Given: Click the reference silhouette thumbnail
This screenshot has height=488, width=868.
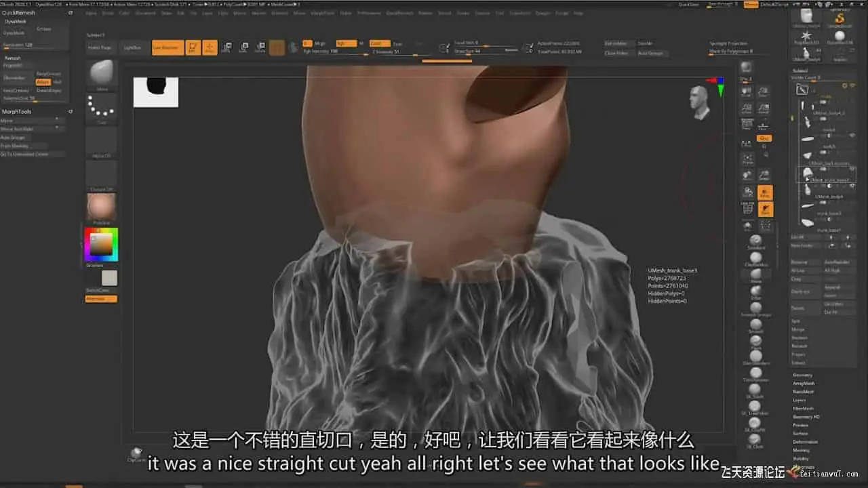Looking at the screenshot, I should [x=156, y=92].
